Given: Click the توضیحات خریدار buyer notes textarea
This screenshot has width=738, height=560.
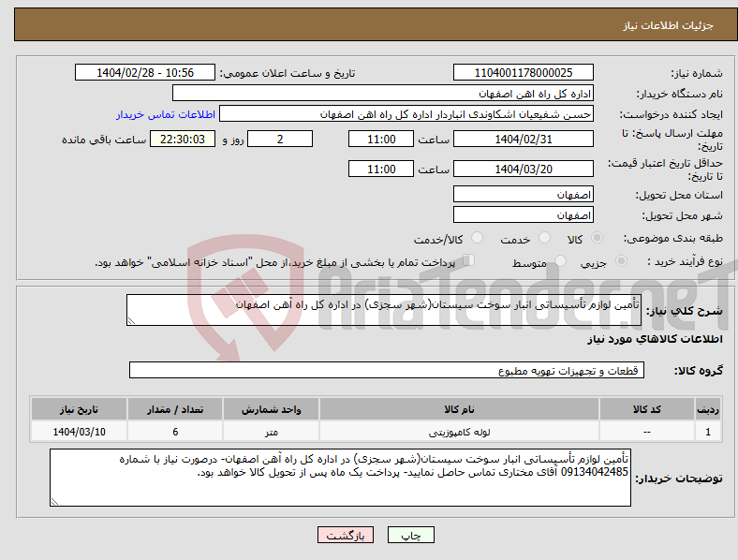Looking at the screenshot, I should click(340, 478).
